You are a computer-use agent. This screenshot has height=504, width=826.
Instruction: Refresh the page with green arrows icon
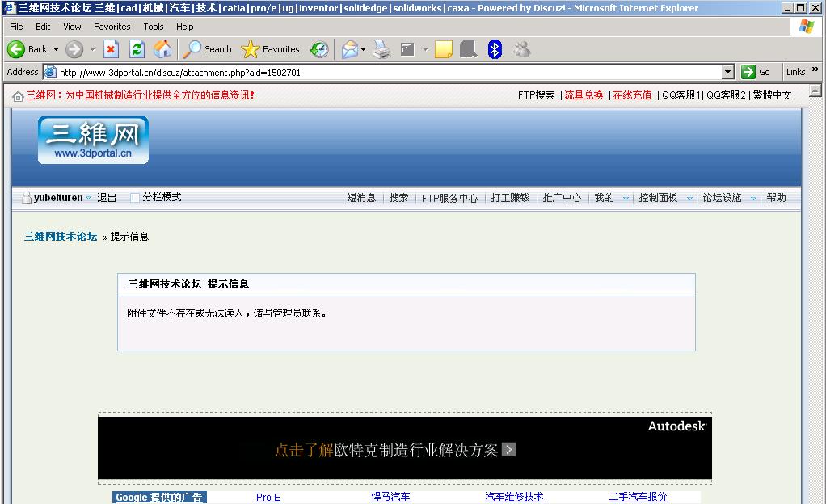(137, 49)
